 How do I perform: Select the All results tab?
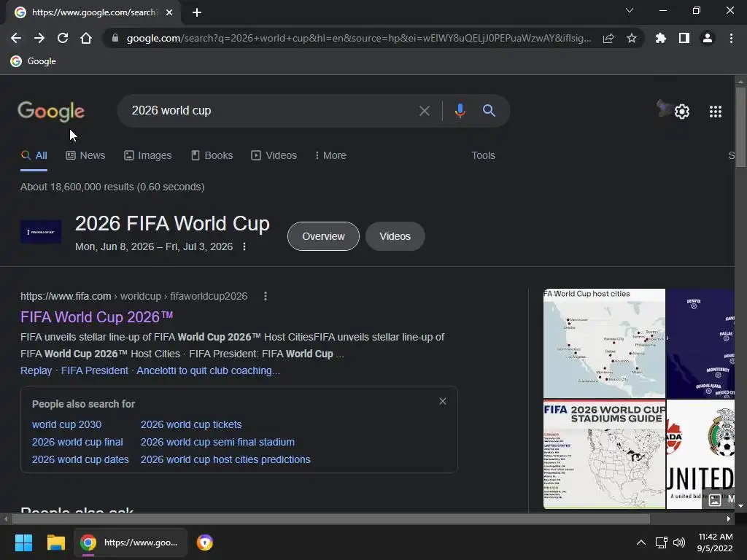(34, 156)
